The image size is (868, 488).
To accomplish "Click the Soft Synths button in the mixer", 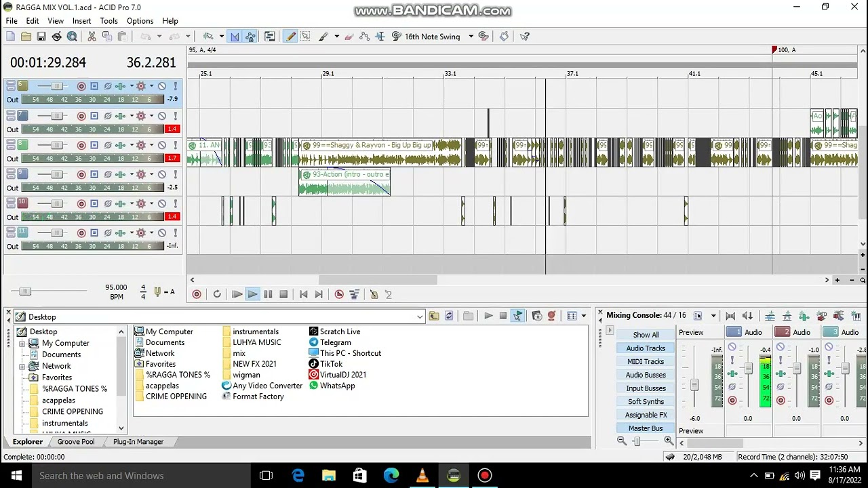I will tap(646, 402).
